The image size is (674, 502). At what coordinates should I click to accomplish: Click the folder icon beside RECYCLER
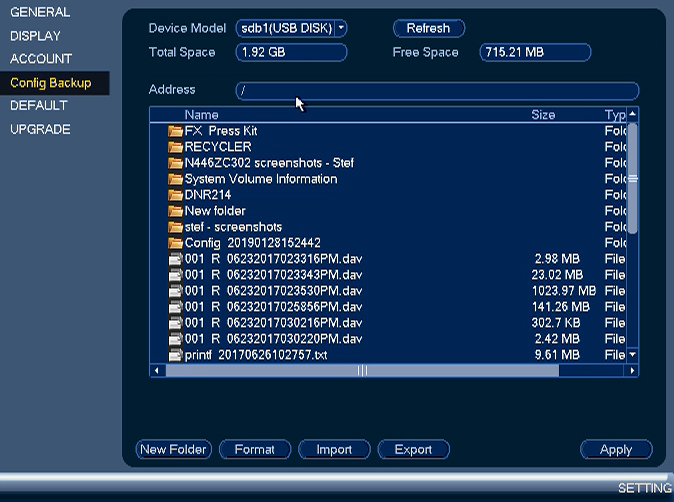175,147
